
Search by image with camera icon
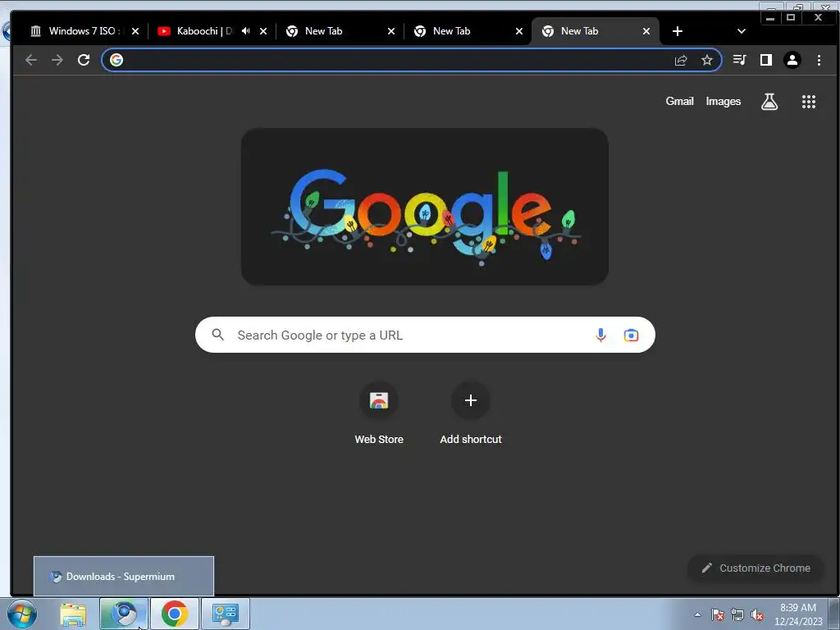(x=631, y=335)
